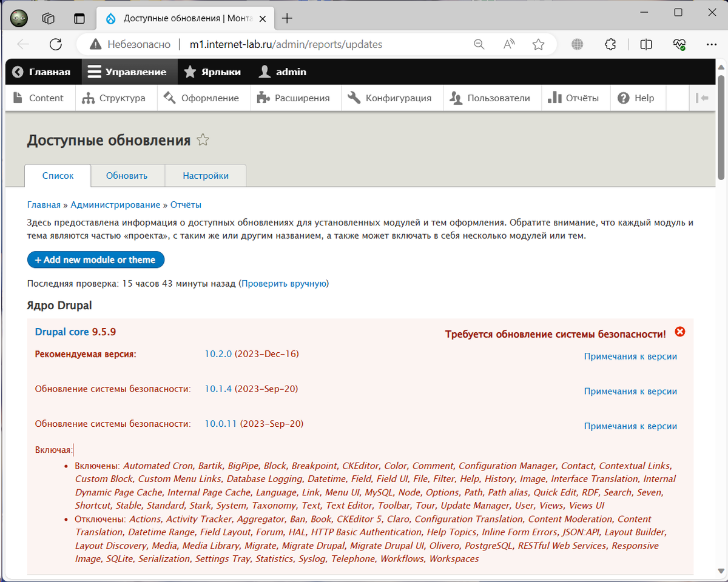The width and height of the screenshot is (728, 582).
Task: Click the star next to Доступные обновления title
Action: coord(203,140)
